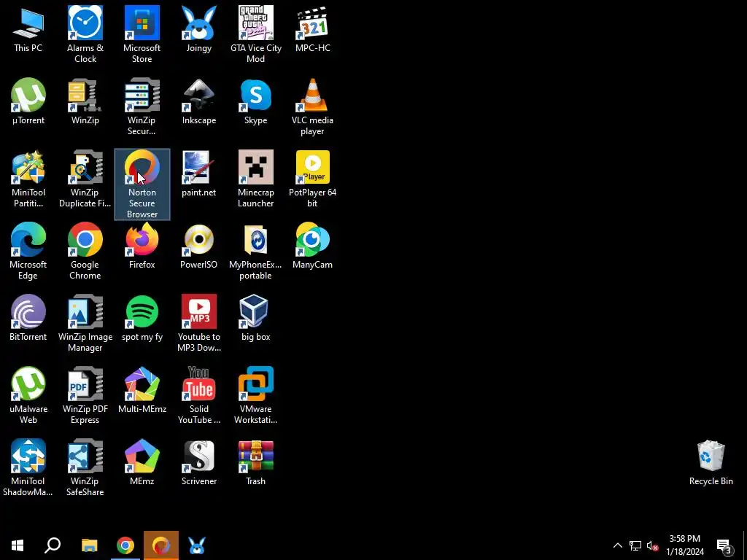Select the WinZip PDF Express shortcut

point(85,395)
